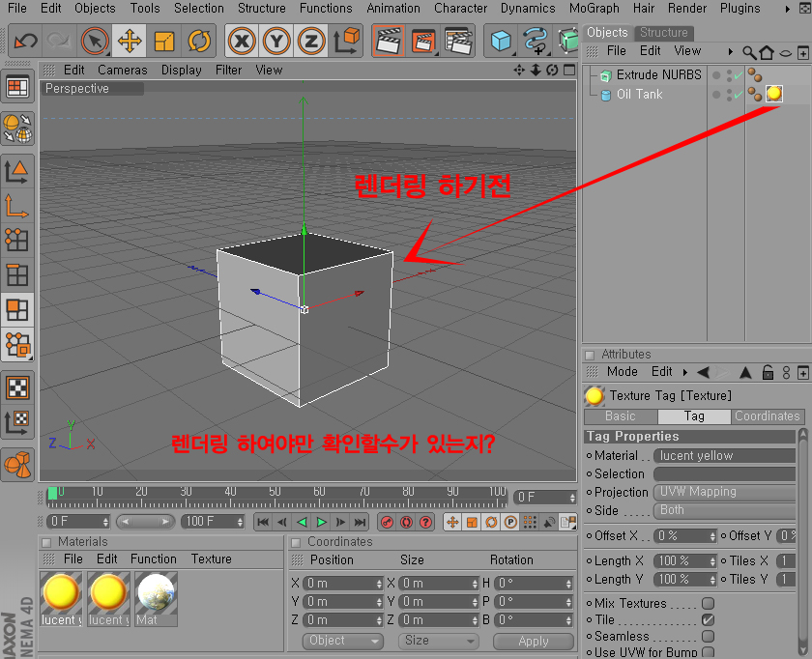Click the Apply button in Coordinates
812x659 pixels.
[x=534, y=641]
